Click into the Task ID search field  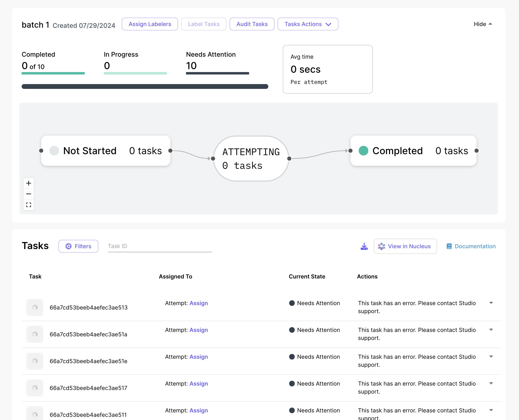click(160, 246)
